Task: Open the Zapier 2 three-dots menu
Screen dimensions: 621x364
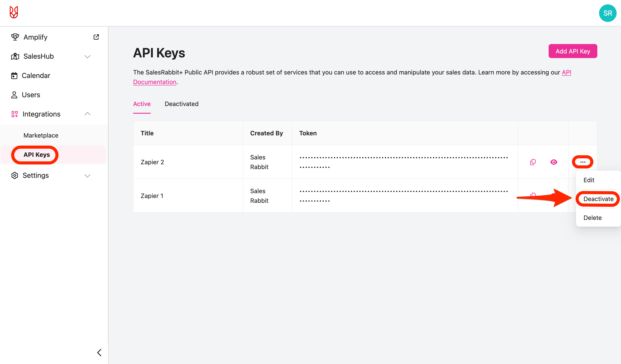Action: [583, 162]
